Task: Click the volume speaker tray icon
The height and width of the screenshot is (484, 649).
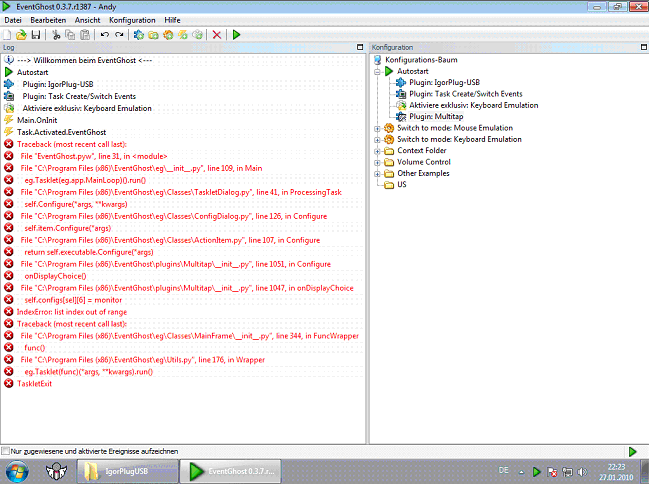Action: (x=582, y=472)
